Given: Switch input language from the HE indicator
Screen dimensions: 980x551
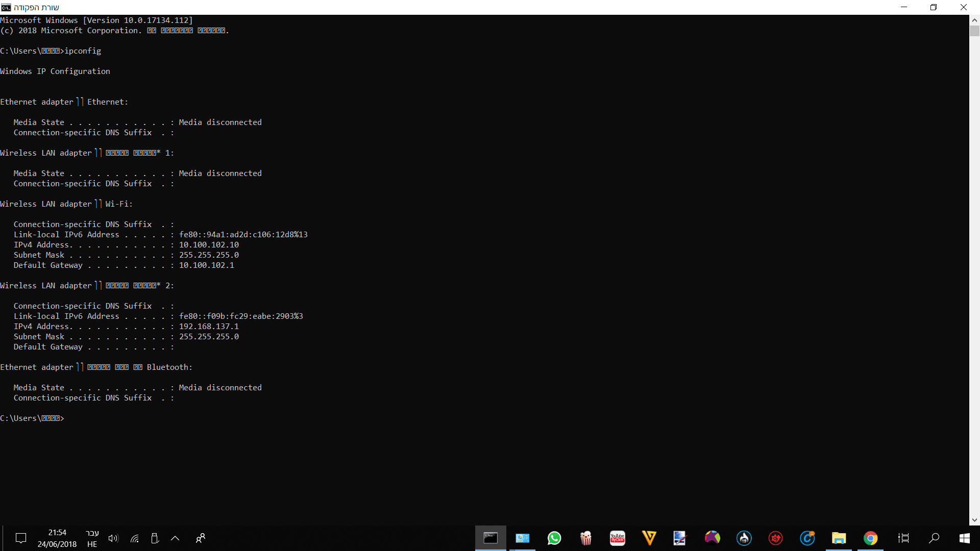Looking at the screenshot, I should coord(92,538).
